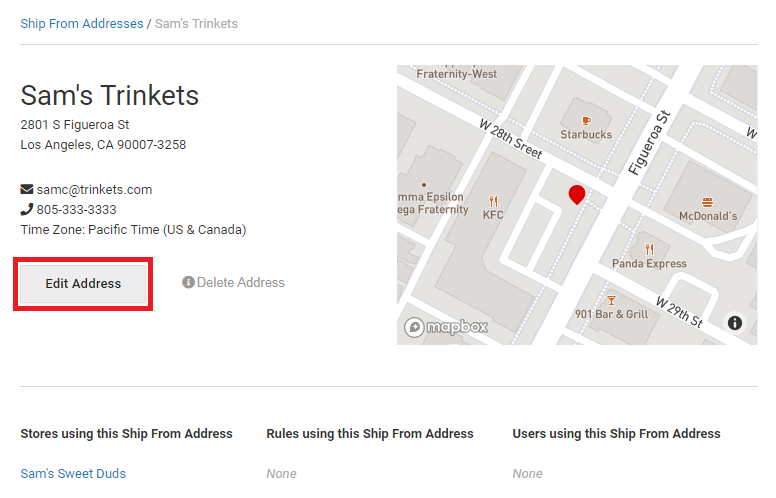
Task: Click the red location pin on map
Action: click(x=577, y=195)
